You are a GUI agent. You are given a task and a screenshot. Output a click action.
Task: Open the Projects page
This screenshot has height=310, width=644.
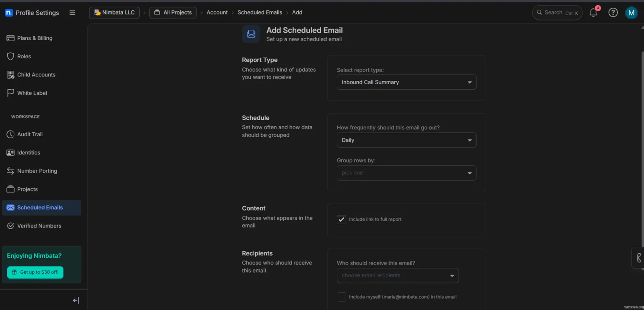pos(41,189)
